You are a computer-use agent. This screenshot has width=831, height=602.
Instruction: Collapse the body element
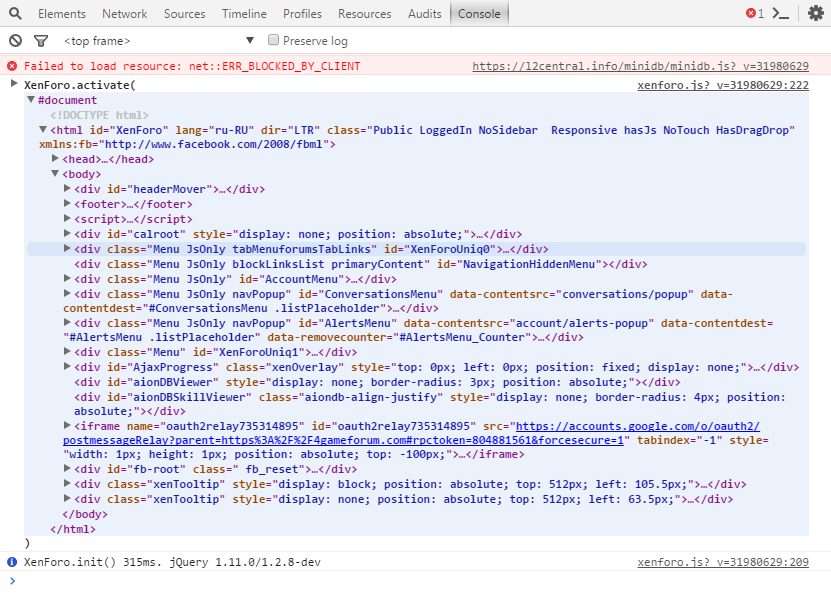55,173
